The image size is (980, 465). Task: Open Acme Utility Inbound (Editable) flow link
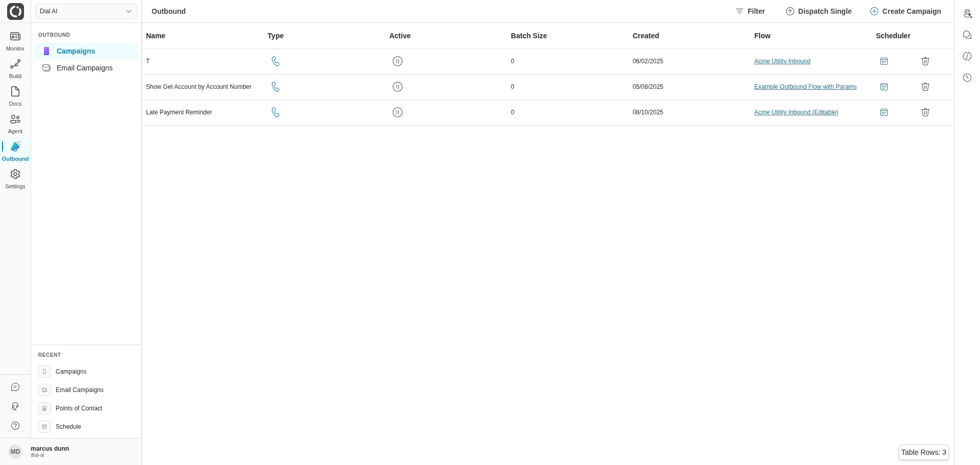coord(796,112)
